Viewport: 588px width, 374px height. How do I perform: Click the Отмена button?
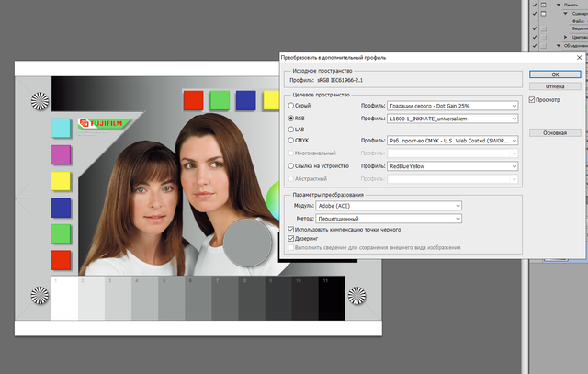pos(555,86)
